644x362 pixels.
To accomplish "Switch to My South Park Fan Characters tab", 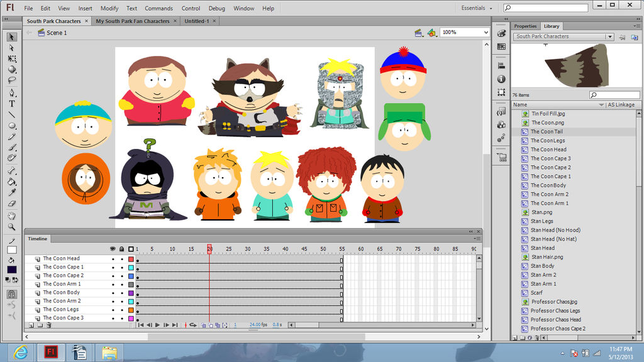I will 133,21.
